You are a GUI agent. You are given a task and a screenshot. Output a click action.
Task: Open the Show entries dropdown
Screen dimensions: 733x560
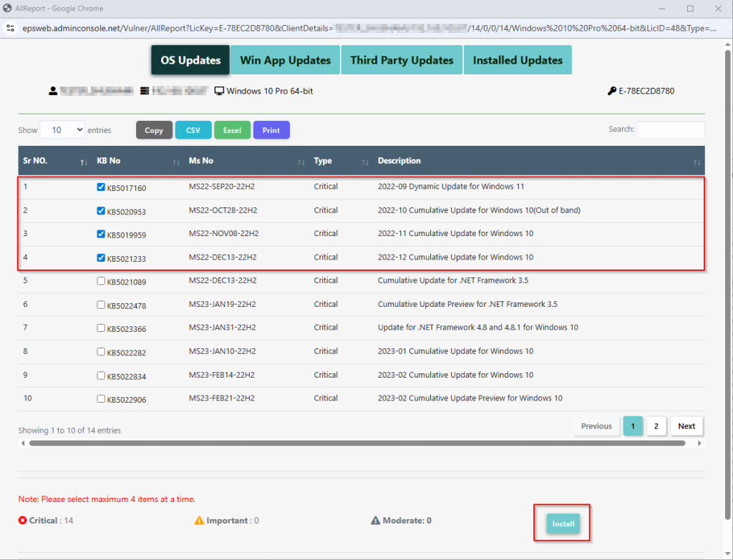tap(62, 130)
